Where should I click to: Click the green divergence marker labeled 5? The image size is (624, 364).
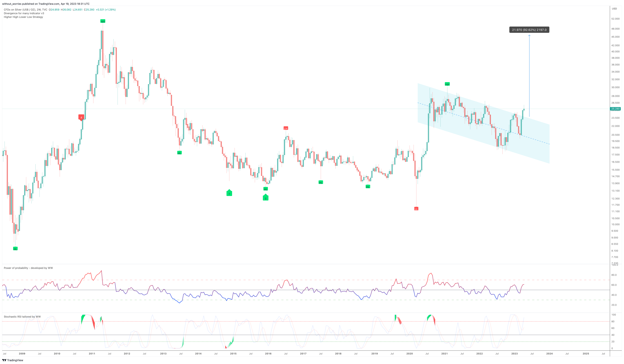pyautogui.click(x=266, y=197)
